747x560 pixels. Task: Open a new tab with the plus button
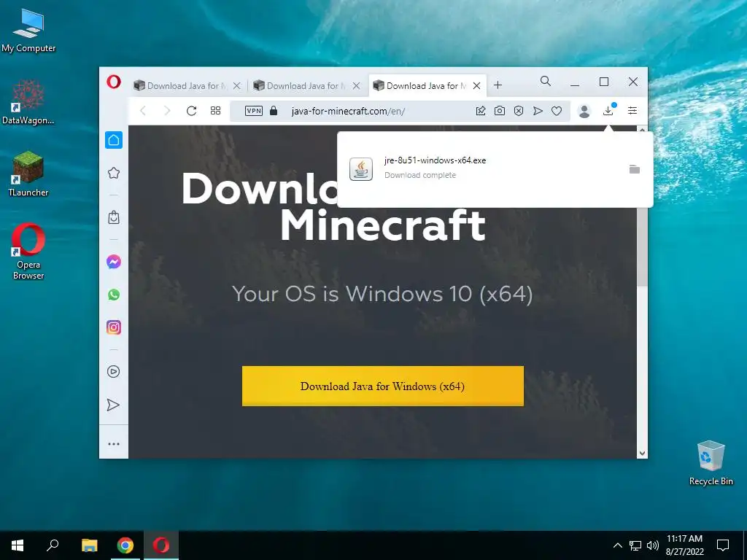click(x=498, y=85)
